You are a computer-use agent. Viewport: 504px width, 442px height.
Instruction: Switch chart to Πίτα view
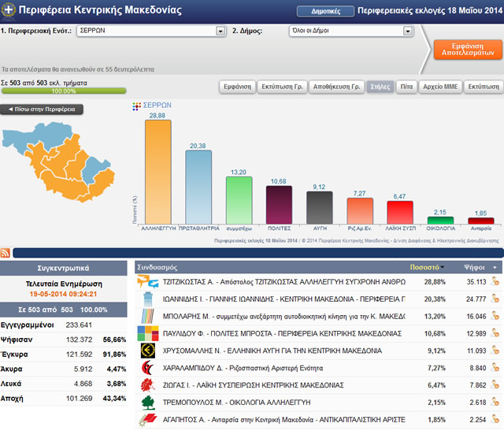406,87
